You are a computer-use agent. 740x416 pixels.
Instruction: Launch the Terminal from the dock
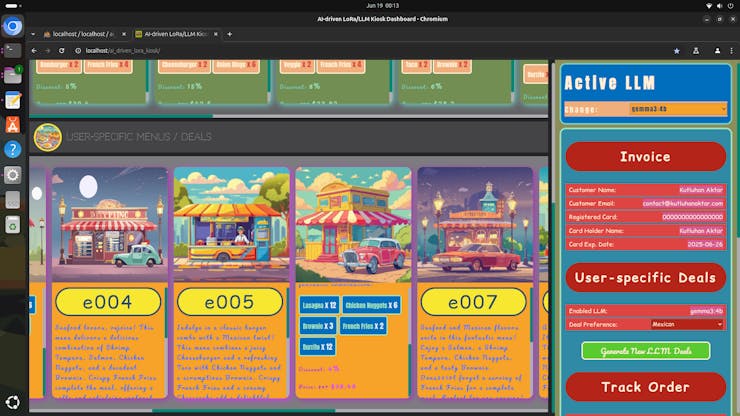(x=13, y=50)
